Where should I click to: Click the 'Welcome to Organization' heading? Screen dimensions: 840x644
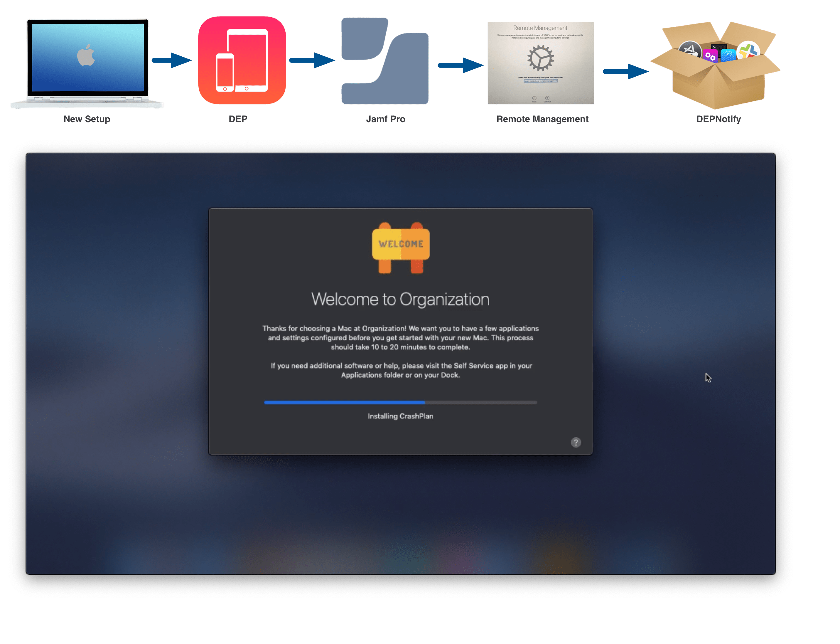tap(400, 299)
